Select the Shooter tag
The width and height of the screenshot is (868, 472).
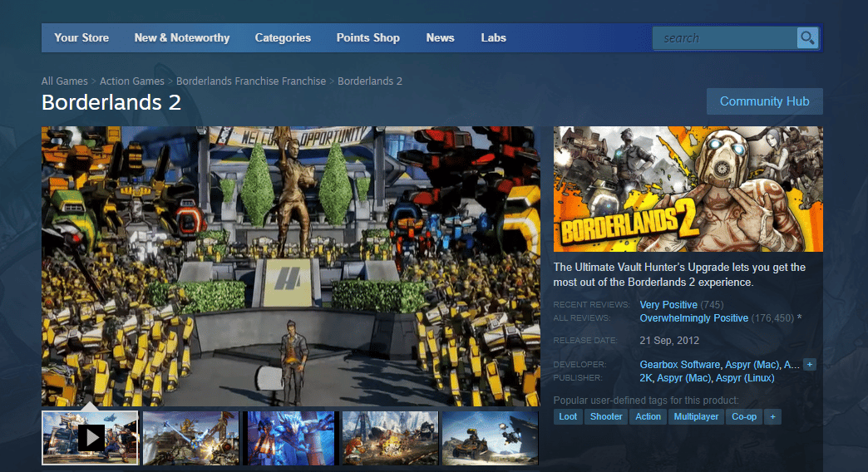pyautogui.click(x=606, y=416)
